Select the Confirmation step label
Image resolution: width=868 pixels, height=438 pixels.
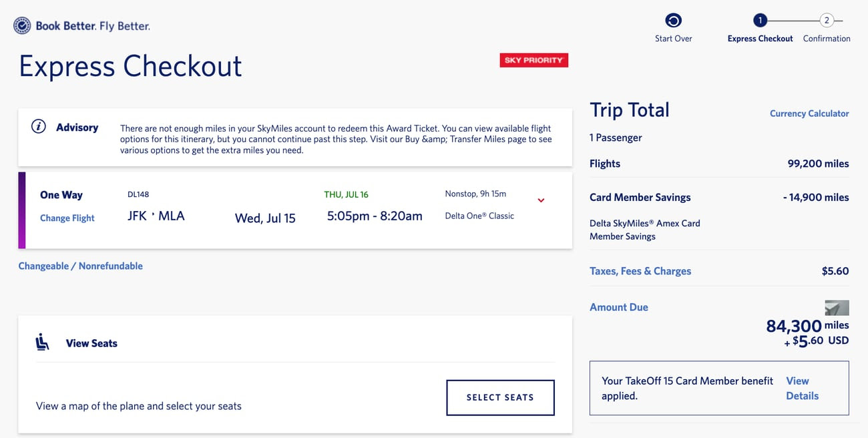click(826, 38)
